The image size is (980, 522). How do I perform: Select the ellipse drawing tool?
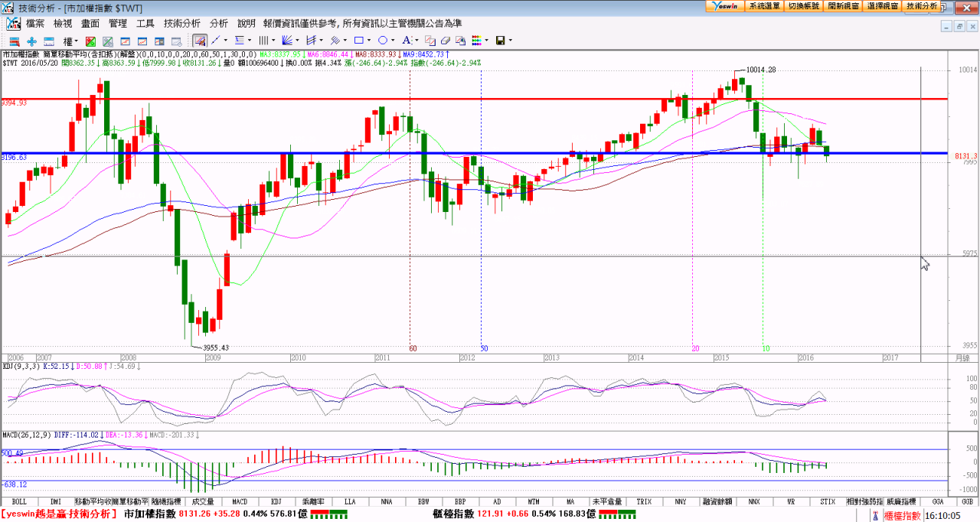point(383,41)
